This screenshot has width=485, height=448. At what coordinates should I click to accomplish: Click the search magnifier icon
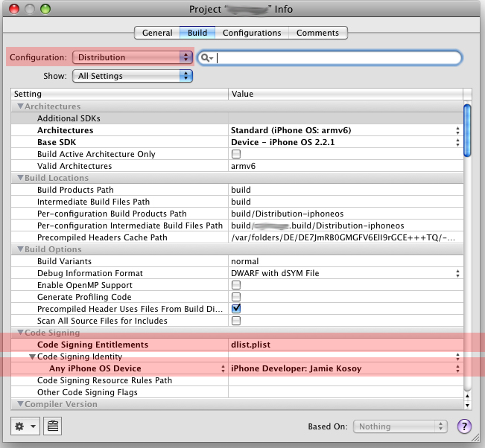tap(206, 58)
